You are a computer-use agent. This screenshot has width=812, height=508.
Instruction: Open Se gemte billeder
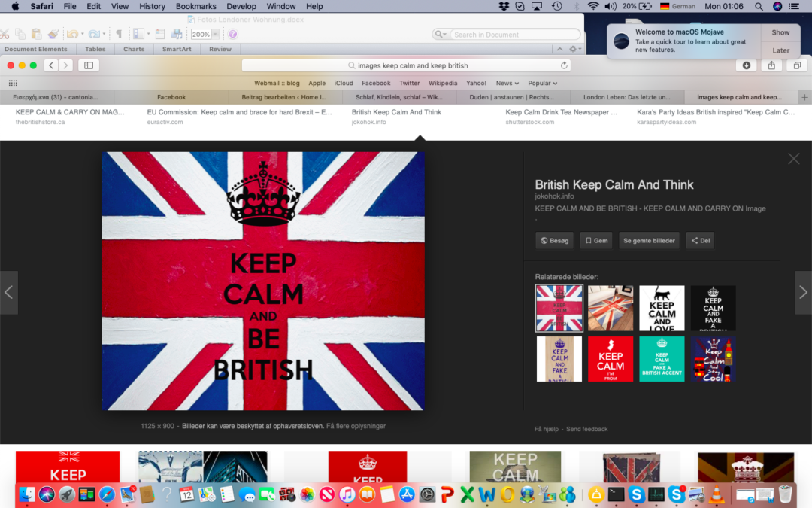pos(649,241)
